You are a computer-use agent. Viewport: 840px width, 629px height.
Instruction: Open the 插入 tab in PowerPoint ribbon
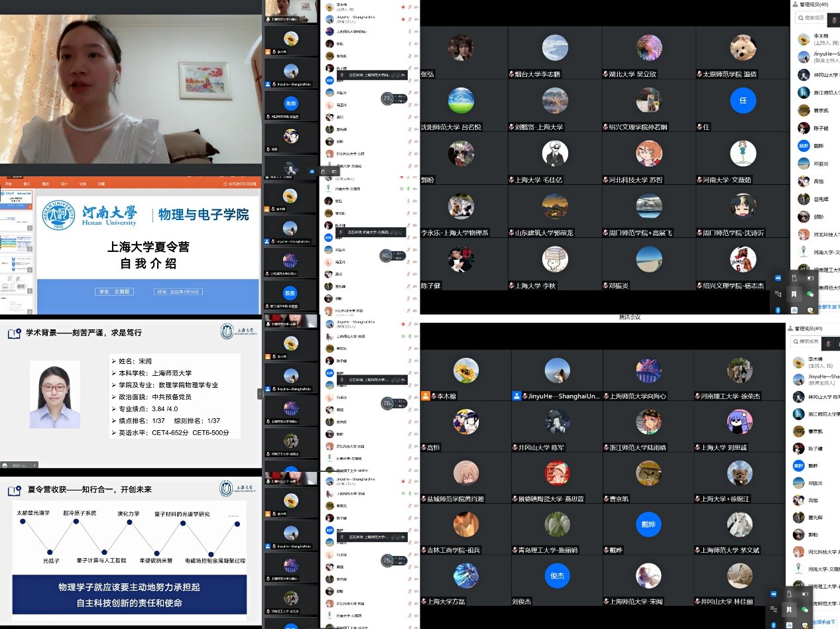point(27,184)
